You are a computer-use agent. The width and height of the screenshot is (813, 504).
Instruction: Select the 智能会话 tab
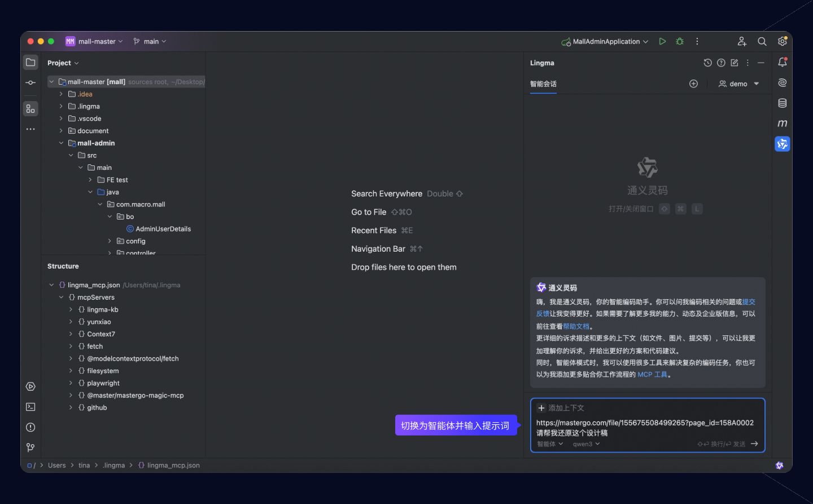[543, 84]
